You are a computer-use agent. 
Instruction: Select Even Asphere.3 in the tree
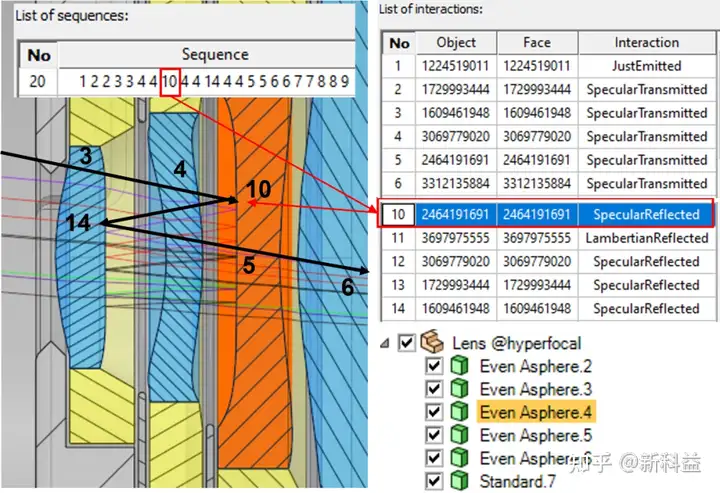pyautogui.click(x=535, y=389)
